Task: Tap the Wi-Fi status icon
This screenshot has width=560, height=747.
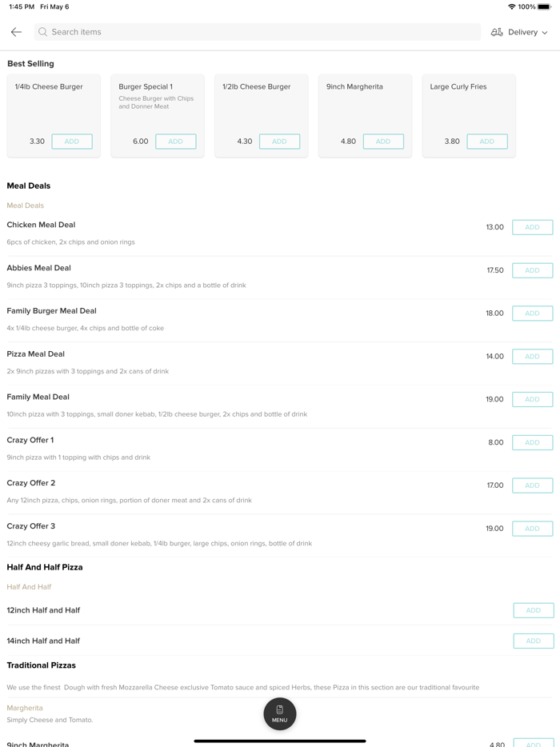Action: point(511,6)
